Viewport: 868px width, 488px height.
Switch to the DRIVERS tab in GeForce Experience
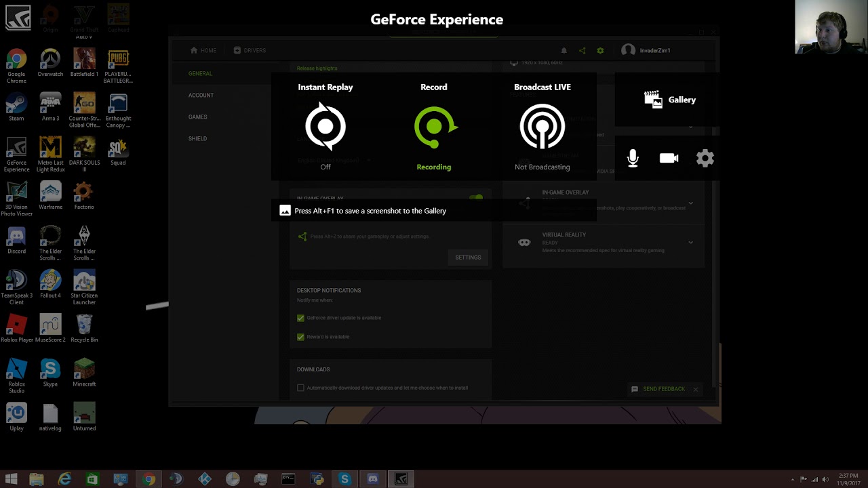[250, 50]
